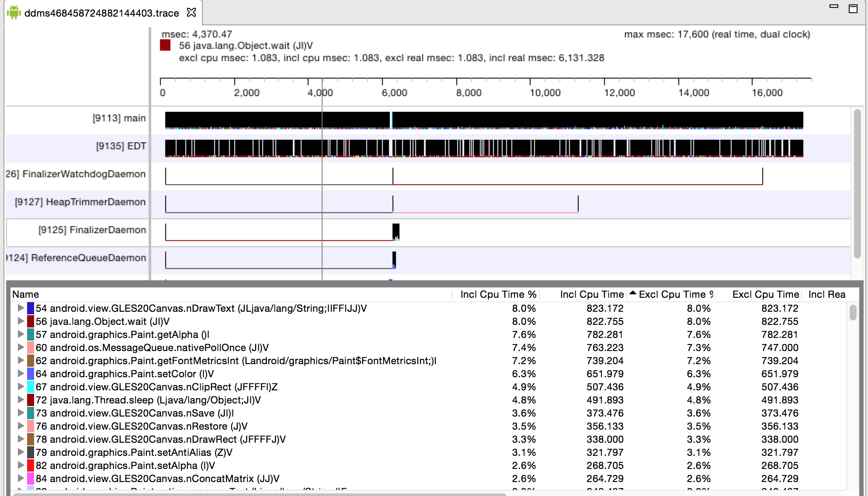
Task: Select the nClipRect method row
Action: (156, 387)
